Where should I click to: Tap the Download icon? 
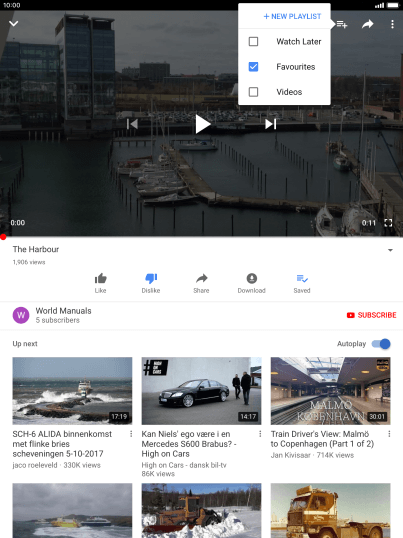(x=252, y=278)
